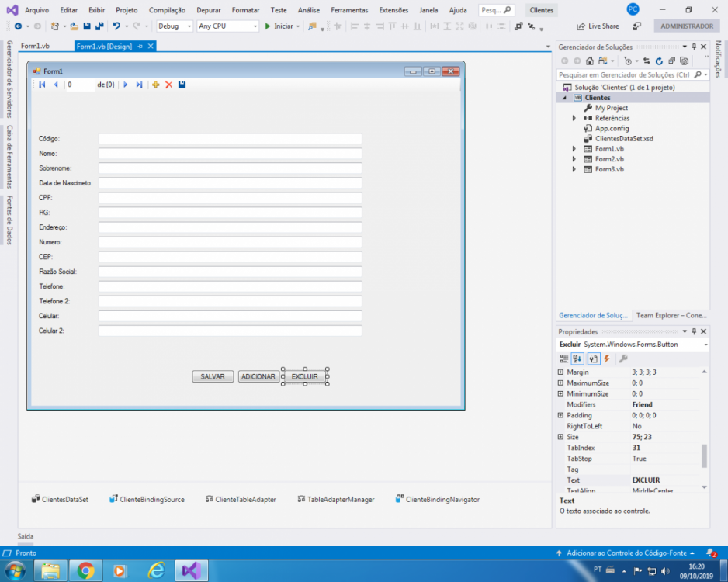Click Move Last in form navigator
Viewport: 728px width, 582px height.
pyautogui.click(x=139, y=85)
